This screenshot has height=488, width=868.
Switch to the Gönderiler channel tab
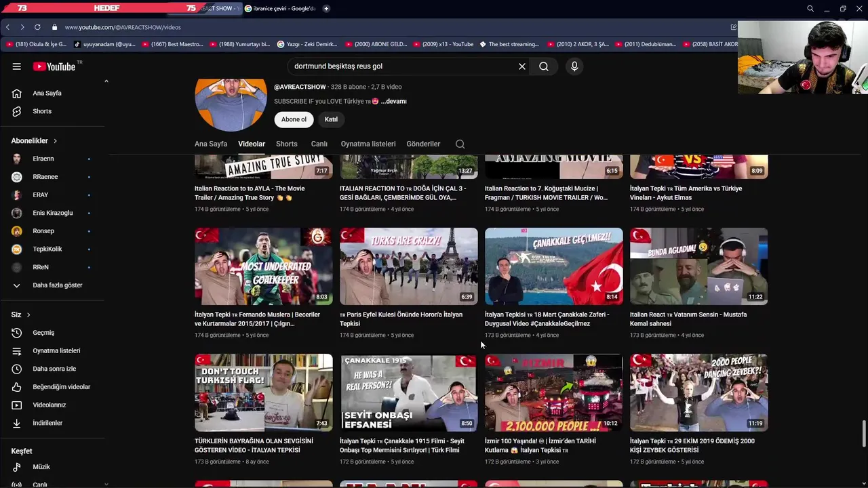click(x=423, y=144)
